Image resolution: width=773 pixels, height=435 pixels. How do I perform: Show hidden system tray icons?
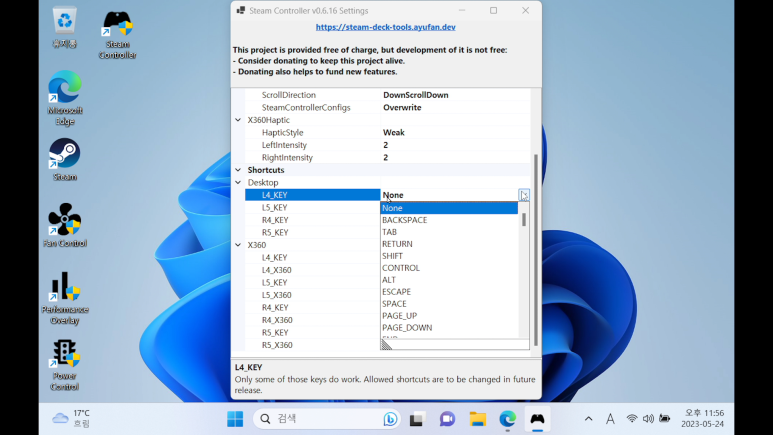point(589,419)
